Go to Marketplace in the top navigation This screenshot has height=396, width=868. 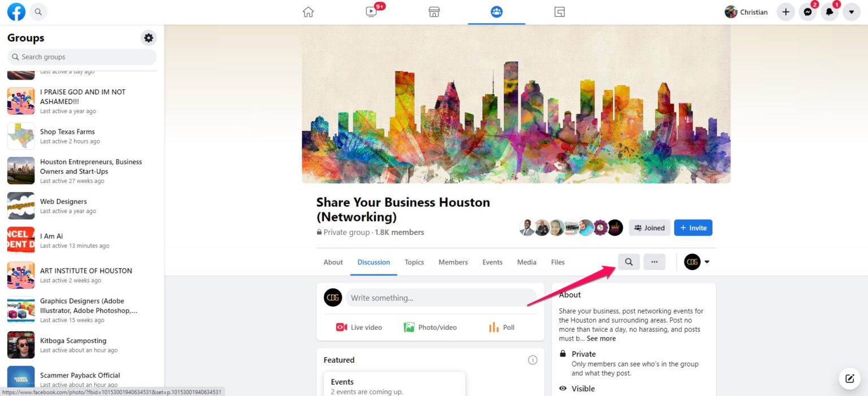[434, 11]
